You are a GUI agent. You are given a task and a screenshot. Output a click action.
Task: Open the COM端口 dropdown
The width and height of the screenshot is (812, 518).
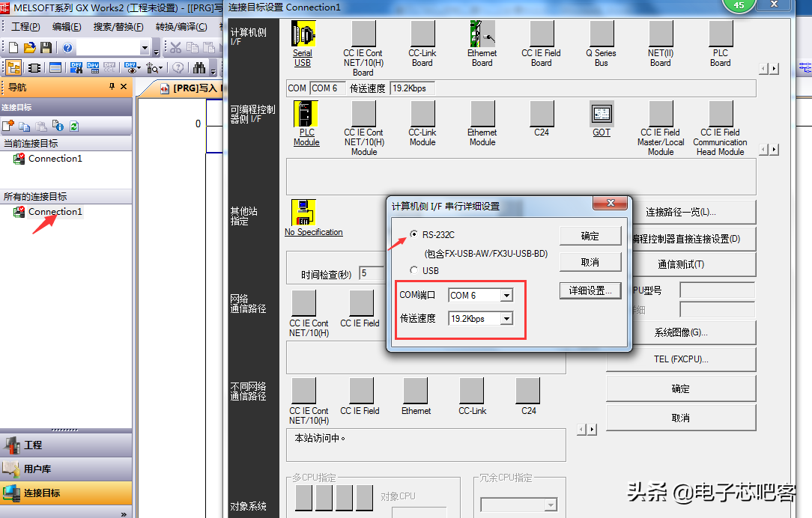(x=506, y=296)
